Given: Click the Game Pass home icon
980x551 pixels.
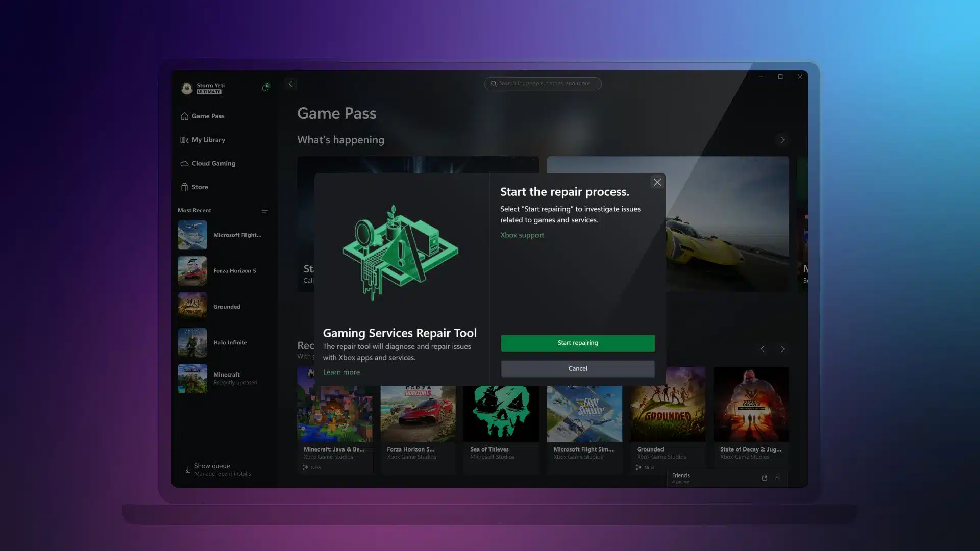Looking at the screenshot, I should (184, 116).
